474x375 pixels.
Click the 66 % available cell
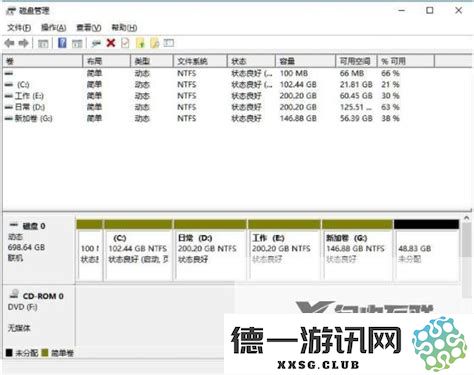tap(390, 73)
